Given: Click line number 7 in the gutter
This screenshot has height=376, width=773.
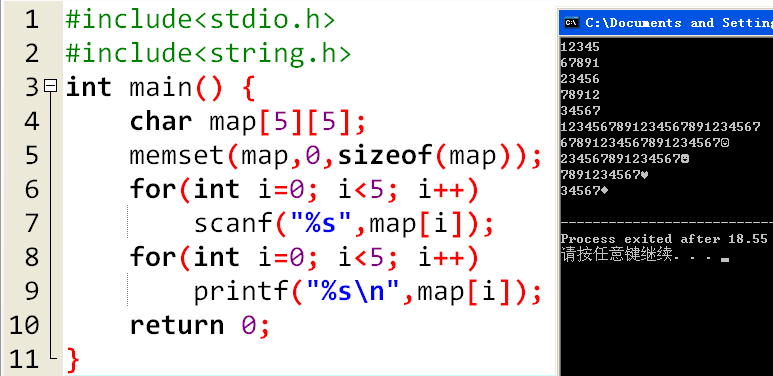Looking at the screenshot, I should click(x=32, y=224).
